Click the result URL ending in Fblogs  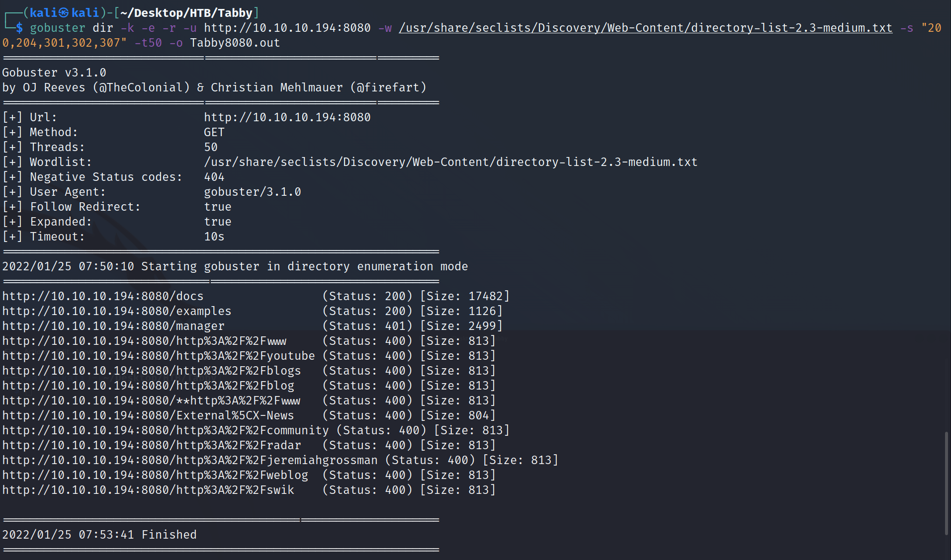[152, 371]
